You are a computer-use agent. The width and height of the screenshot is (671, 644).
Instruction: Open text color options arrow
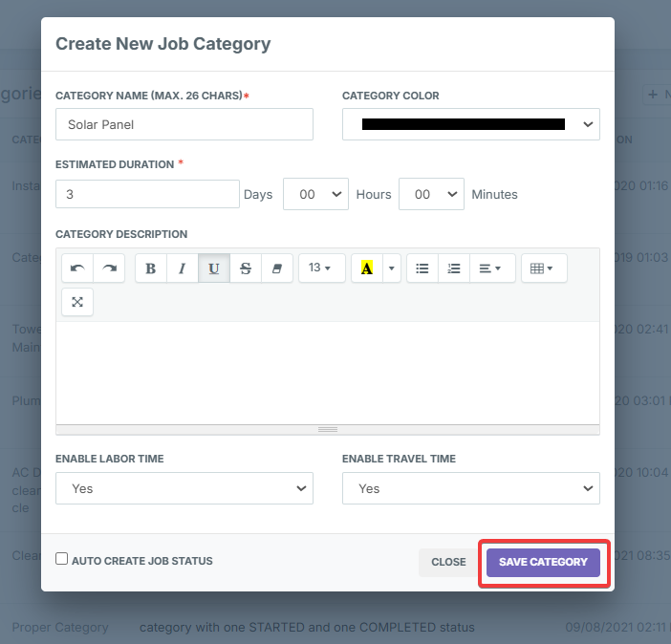click(392, 268)
